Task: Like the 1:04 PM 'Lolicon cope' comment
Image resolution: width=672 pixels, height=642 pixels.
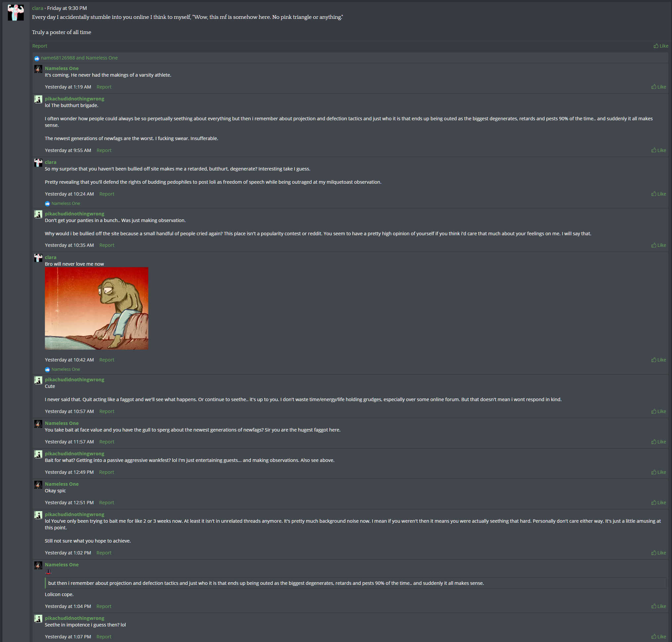Action: [659, 606]
